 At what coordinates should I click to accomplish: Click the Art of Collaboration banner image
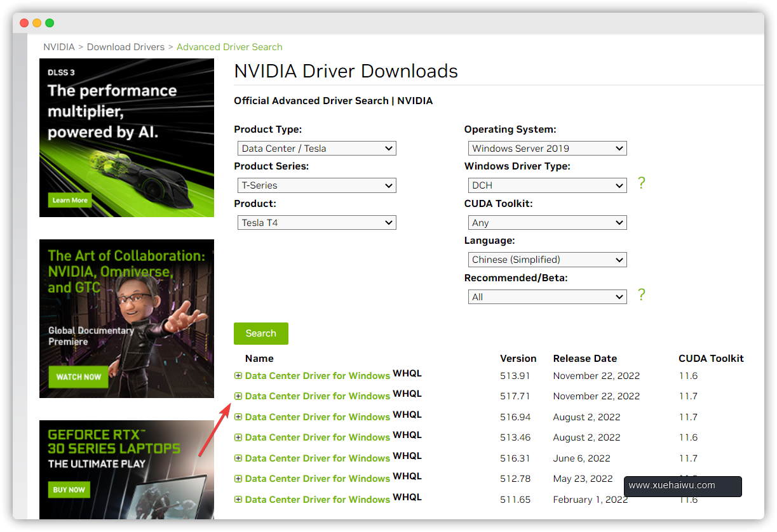126,319
